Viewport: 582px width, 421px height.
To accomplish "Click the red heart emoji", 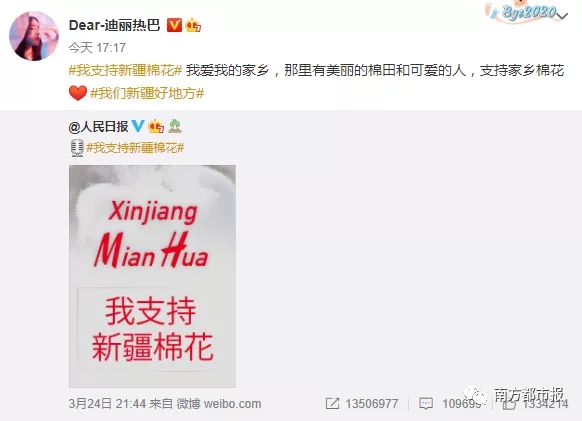I will (x=78, y=93).
